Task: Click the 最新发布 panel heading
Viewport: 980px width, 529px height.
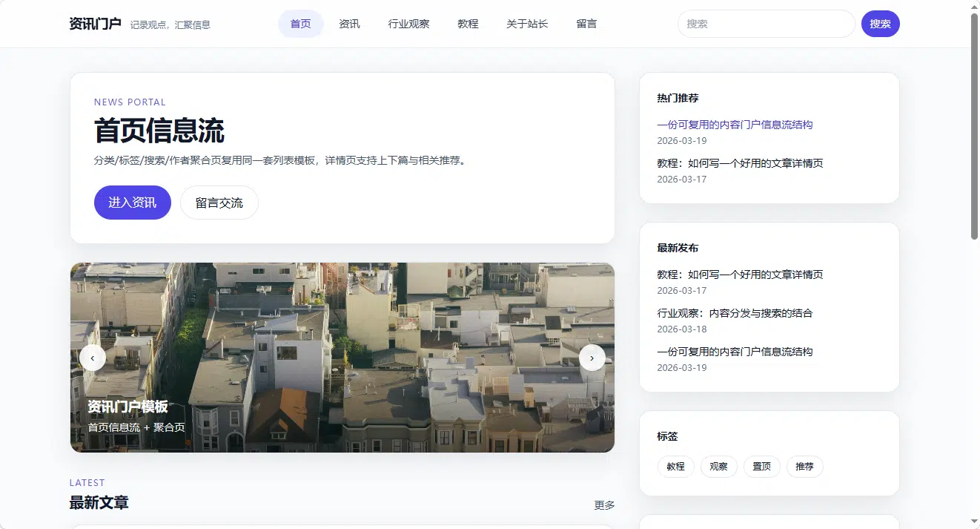Action: (x=678, y=248)
